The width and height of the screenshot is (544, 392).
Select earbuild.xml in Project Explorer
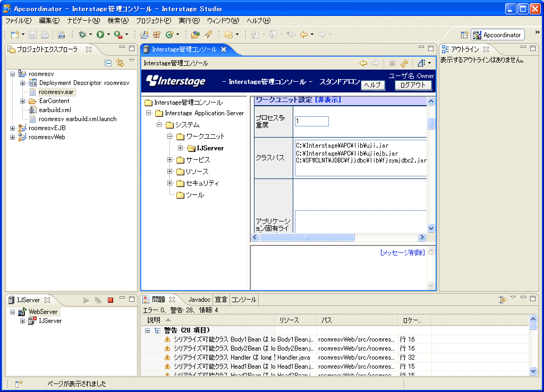55,110
